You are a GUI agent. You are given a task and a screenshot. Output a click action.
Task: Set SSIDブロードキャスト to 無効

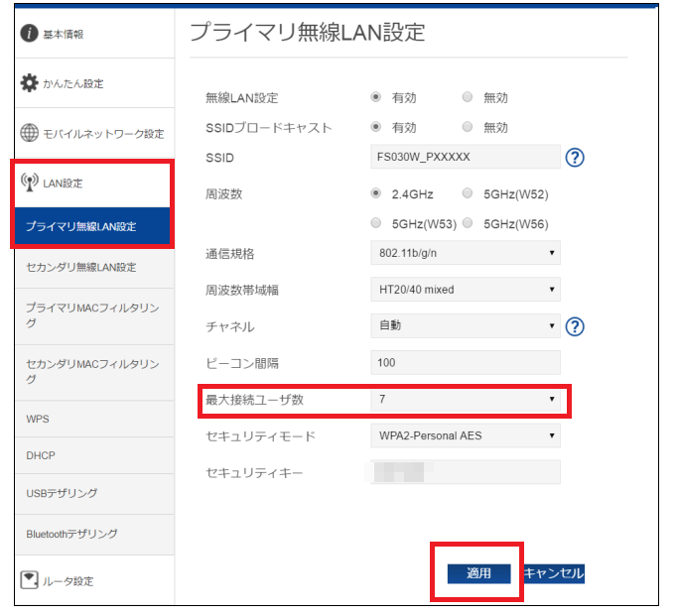(468, 127)
